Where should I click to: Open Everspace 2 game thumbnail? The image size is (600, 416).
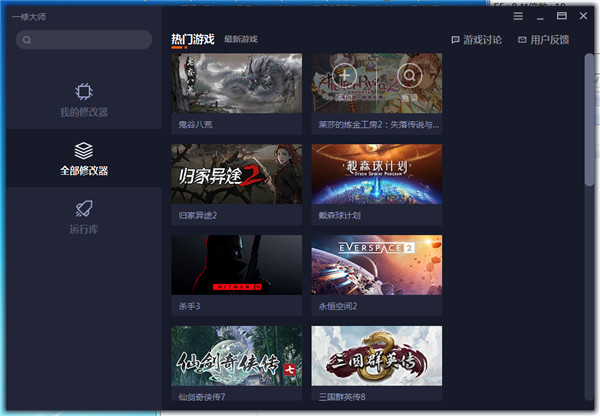[377, 265]
